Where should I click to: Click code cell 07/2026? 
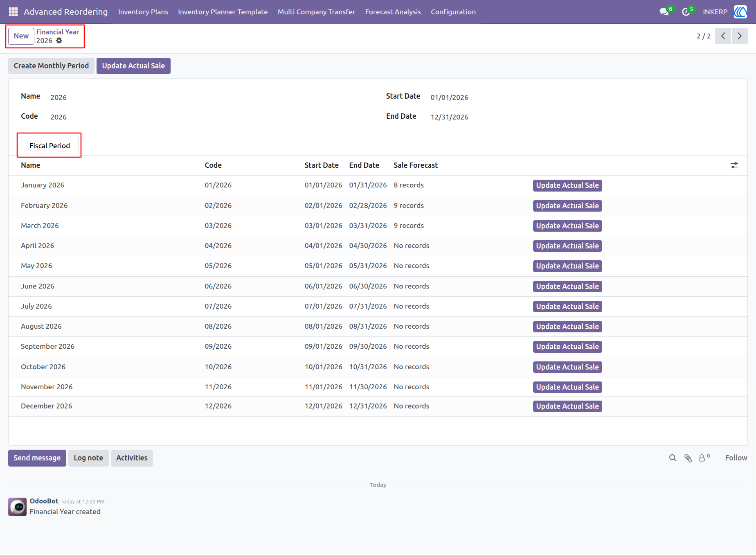(218, 306)
